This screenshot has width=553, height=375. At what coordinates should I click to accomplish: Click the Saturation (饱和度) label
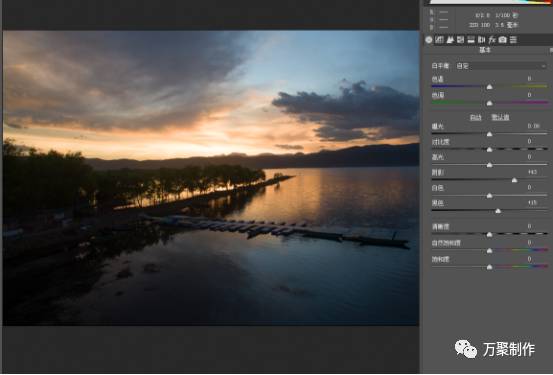[x=440, y=260]
